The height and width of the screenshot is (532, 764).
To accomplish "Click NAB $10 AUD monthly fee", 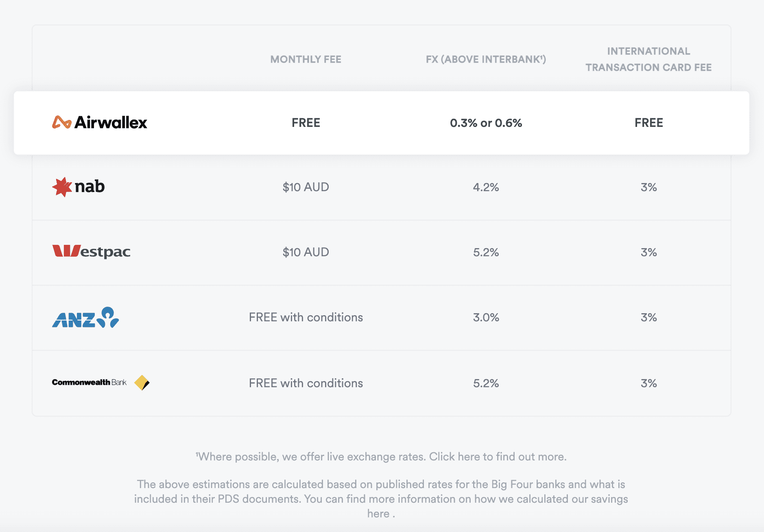I will click(306, 187).
